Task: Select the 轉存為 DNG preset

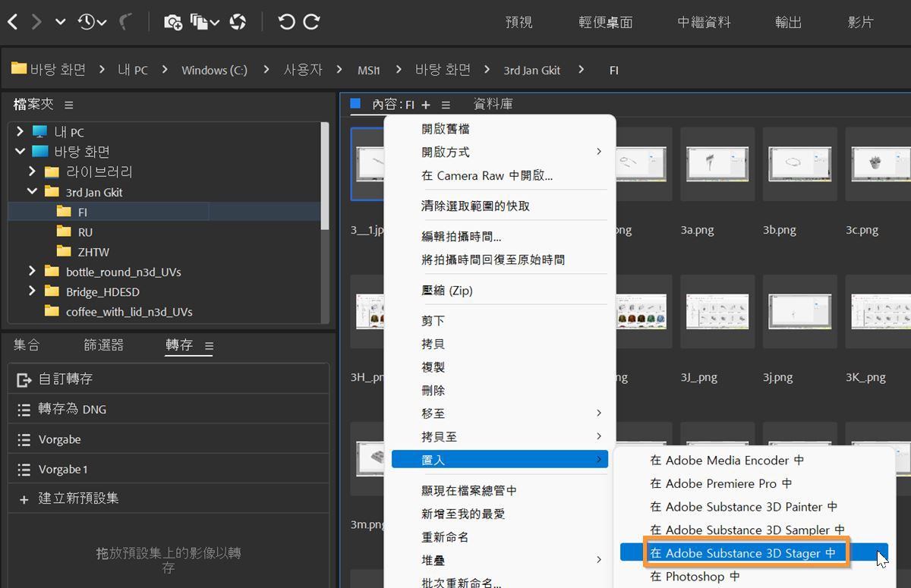Action: (169, 410)
